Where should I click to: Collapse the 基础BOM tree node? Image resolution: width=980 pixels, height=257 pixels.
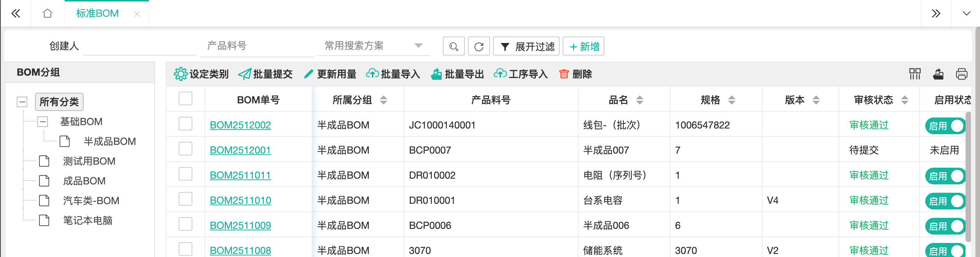43,122
